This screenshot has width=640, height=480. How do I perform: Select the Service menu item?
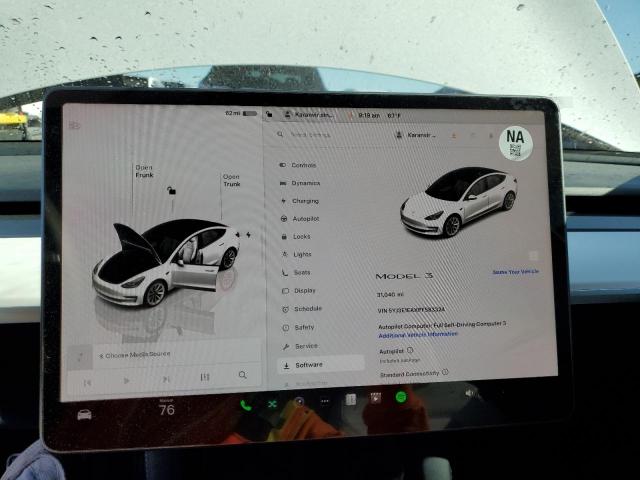click(300, 346)
